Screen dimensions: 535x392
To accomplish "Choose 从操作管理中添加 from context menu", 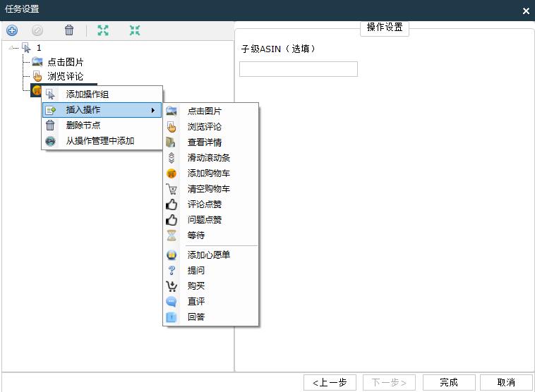I will tap(102, 141).
